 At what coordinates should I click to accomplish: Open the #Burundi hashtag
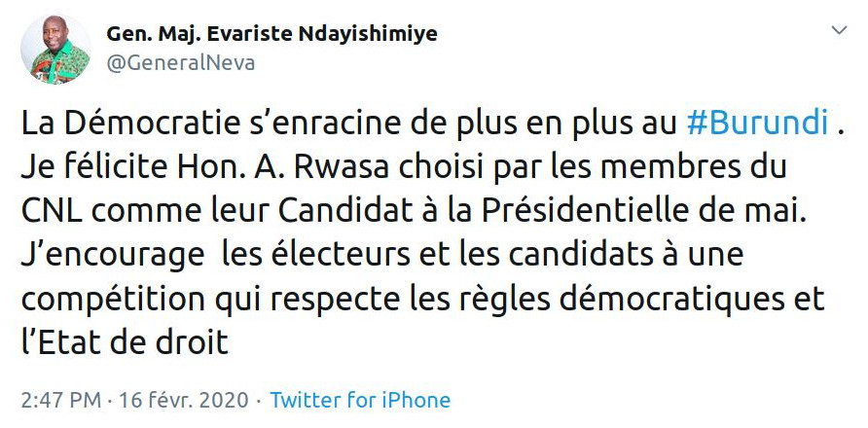pos(758,125)
